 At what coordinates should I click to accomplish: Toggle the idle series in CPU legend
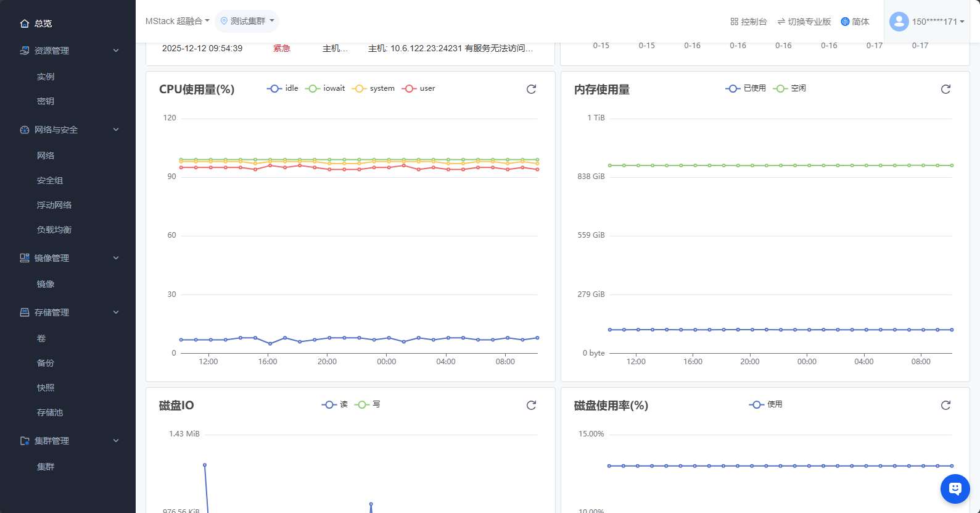click(283, 88)
